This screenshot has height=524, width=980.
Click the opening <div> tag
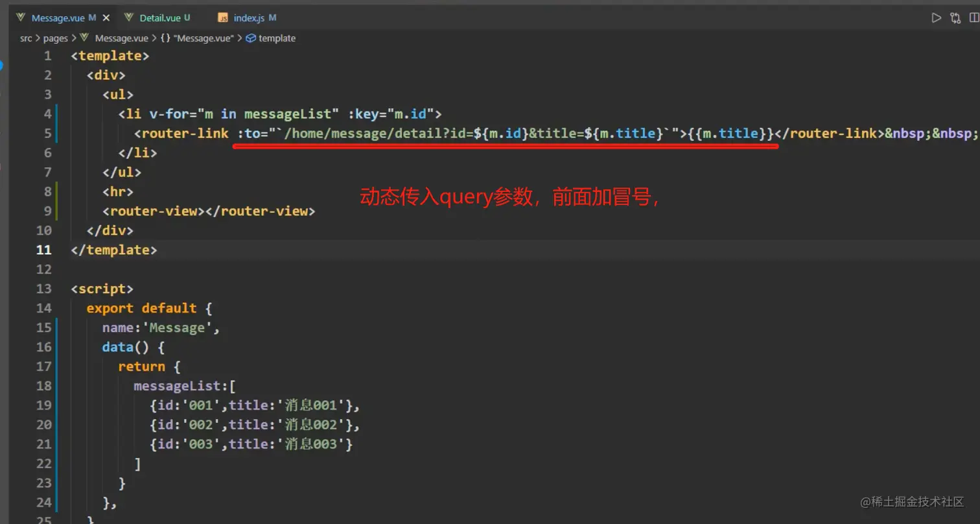106,75
